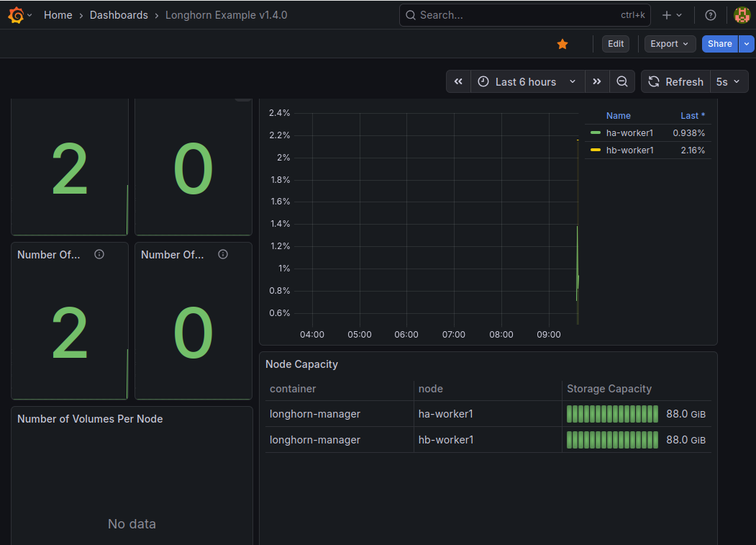Show info for first Number Of panel
The width and height of the screenshot is (756, 545).
click(x=99, y=254)
